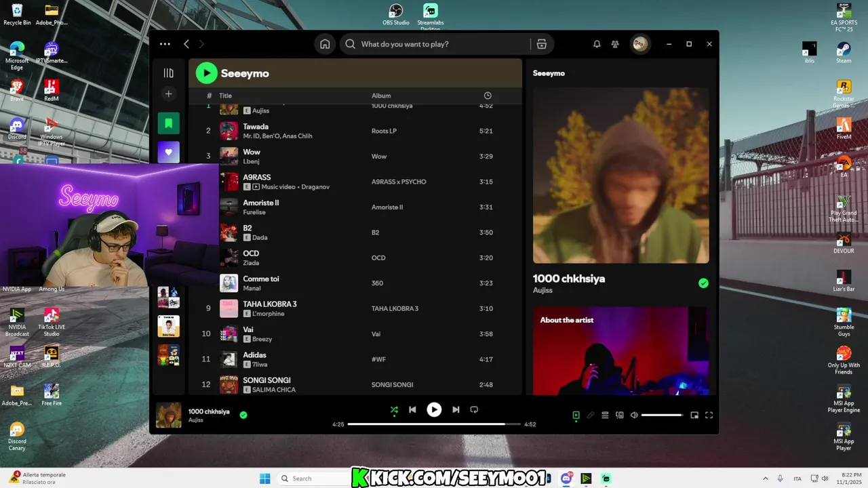The width and height of the screenshot is (868, 488).
Task: Sort tracks by the # column
Action: [210, 96]
